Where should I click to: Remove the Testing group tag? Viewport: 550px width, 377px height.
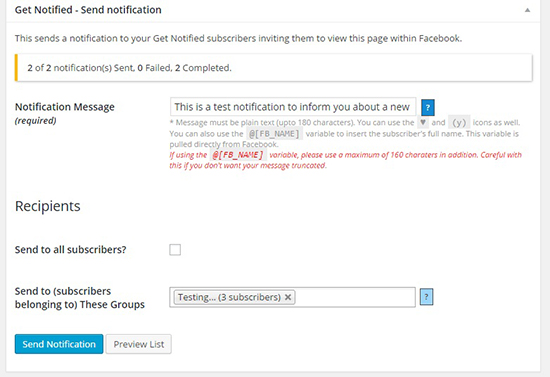288,297
